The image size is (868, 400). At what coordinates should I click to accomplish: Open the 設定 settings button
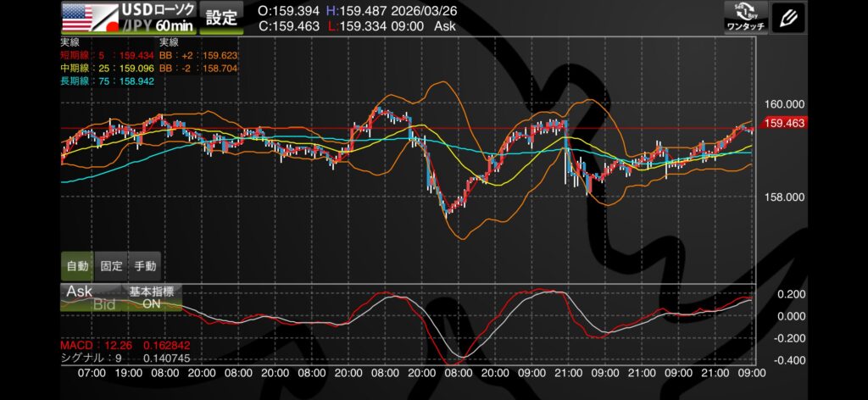coord(223,17)
